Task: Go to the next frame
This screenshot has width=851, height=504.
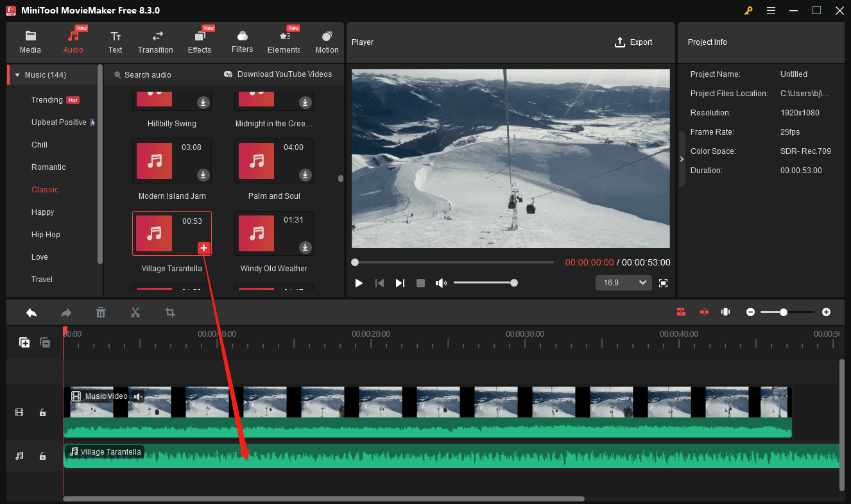Action: pos(400,283)
